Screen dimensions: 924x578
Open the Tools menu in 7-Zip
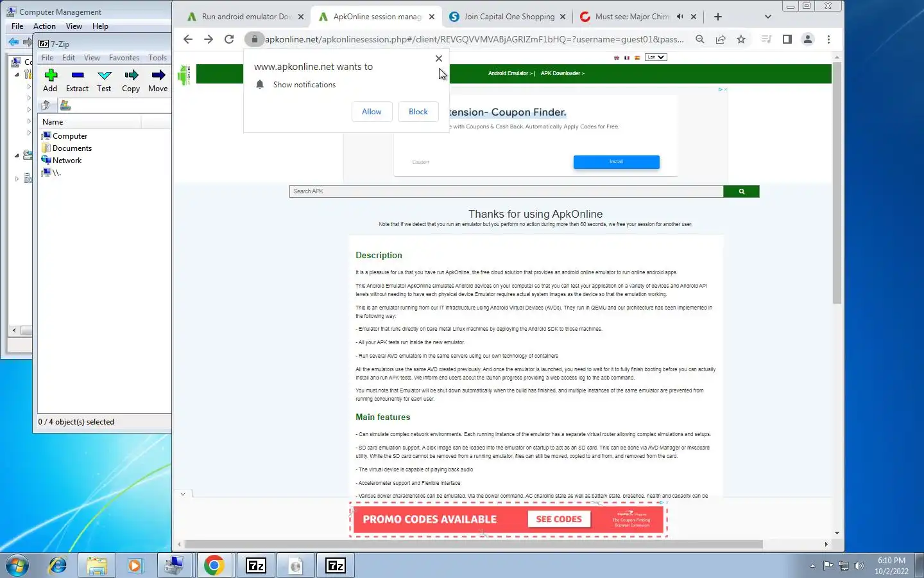(157, 58)
